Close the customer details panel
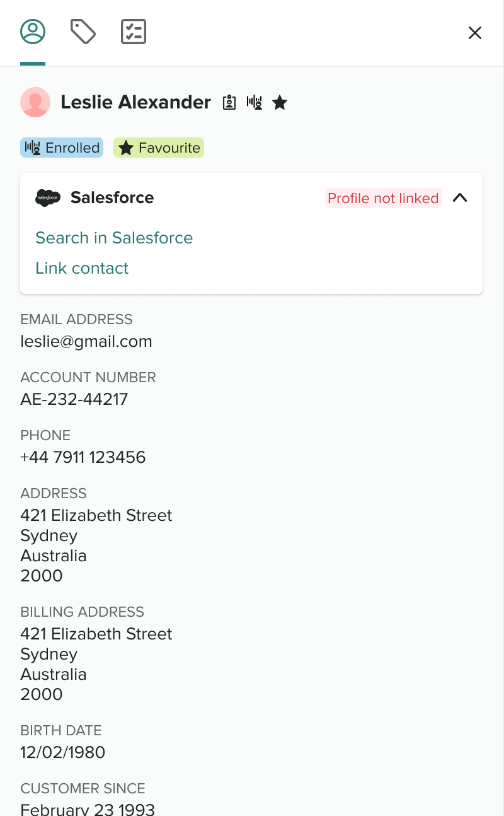Screen dimensions: 504x816 click(475, 33)
